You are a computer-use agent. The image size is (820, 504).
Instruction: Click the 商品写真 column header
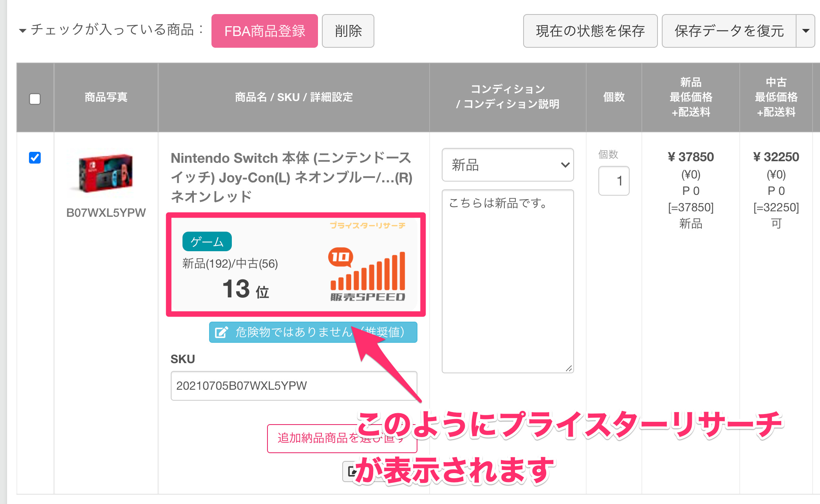coord(106,97)
